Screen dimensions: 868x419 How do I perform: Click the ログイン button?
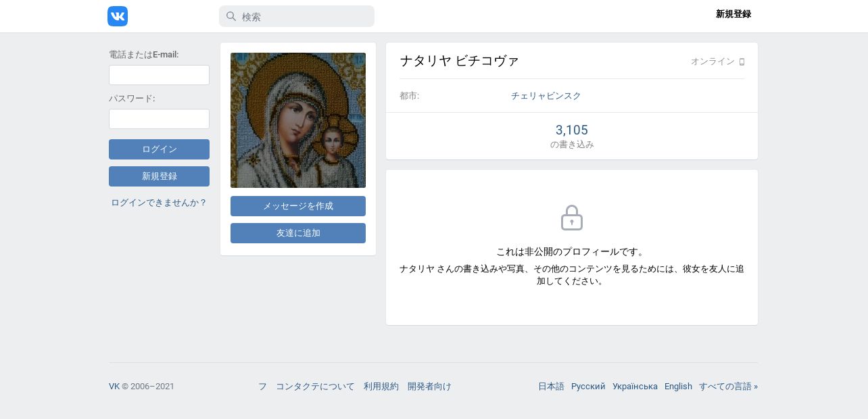[159, 149]
